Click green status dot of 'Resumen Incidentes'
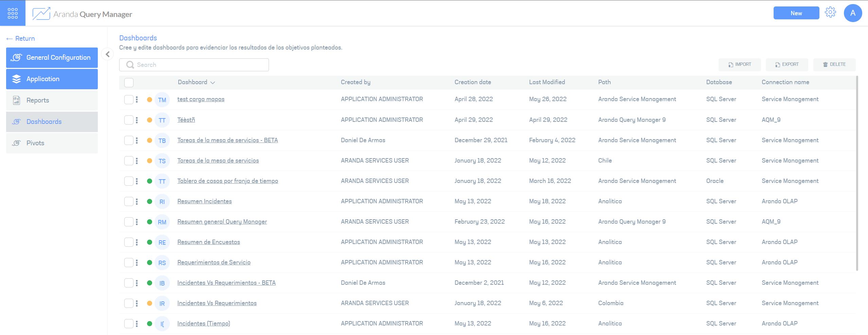 [149, 202]
